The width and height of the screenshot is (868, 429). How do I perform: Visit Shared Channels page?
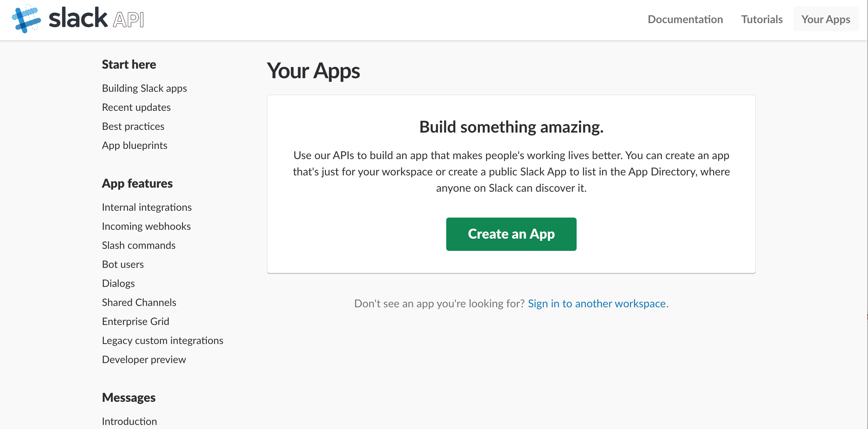coord(139,302)
